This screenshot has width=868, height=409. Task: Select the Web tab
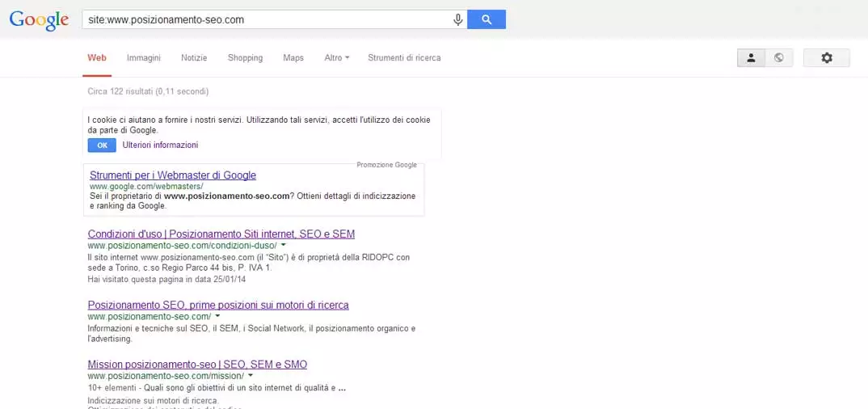click(x=97, y=57)
